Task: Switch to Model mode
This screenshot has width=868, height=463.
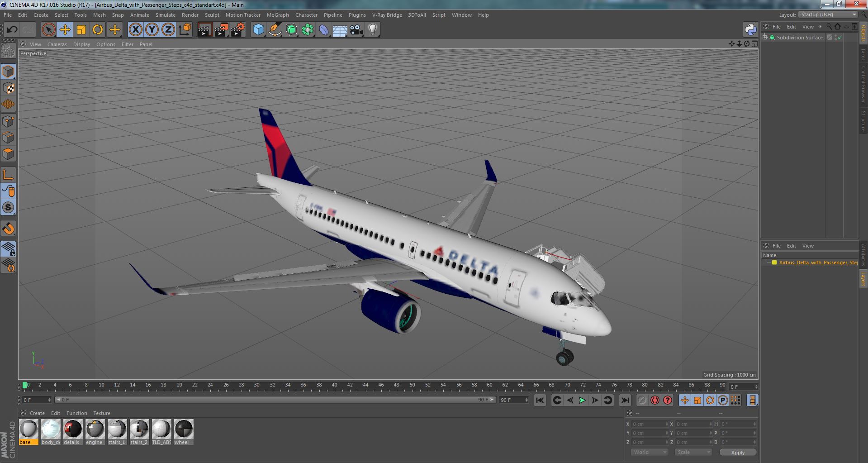Action: [x=8, y=72]
